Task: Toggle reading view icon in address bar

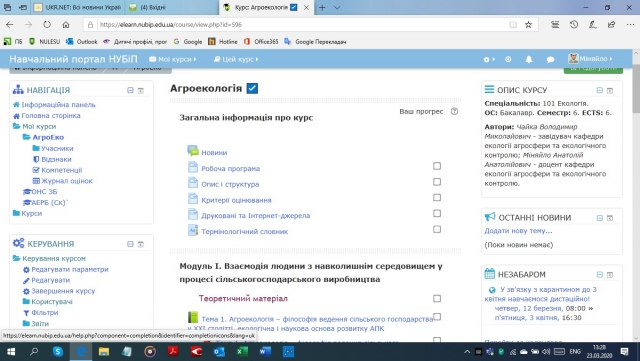Action: coord(513,25)
